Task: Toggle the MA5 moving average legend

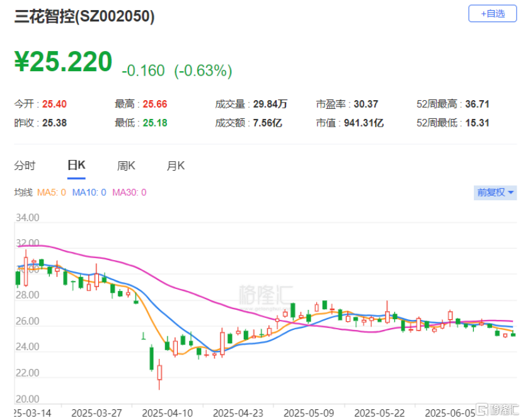Action: tap(52, 192)
